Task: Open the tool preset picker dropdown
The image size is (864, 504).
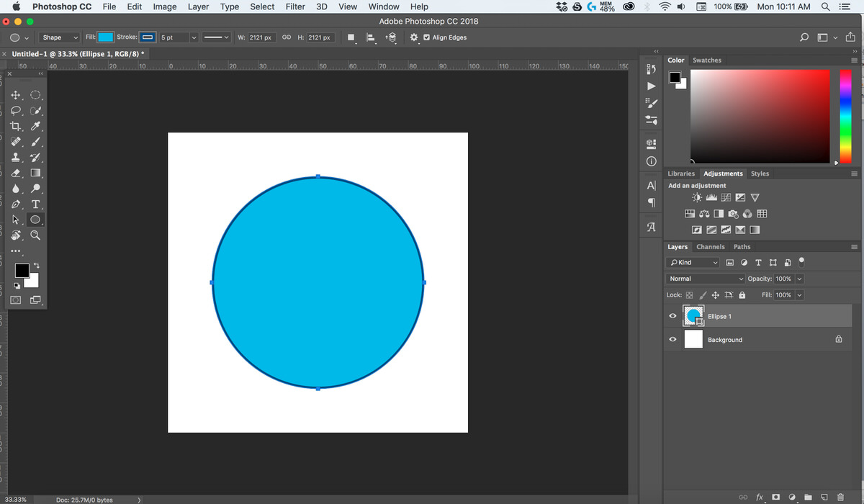Action: 19,37
